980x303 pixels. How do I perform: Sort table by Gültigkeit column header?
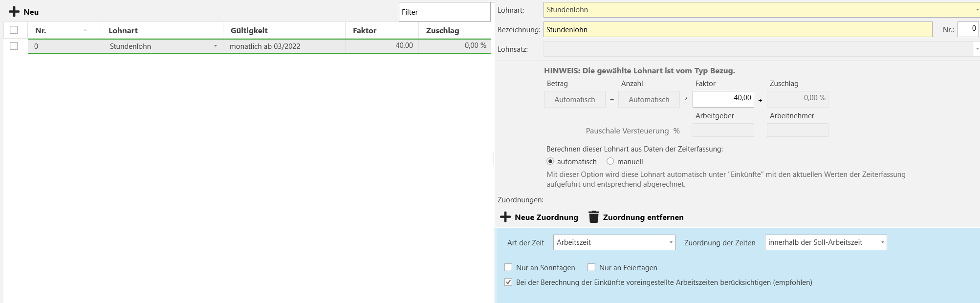pos(249,30)
